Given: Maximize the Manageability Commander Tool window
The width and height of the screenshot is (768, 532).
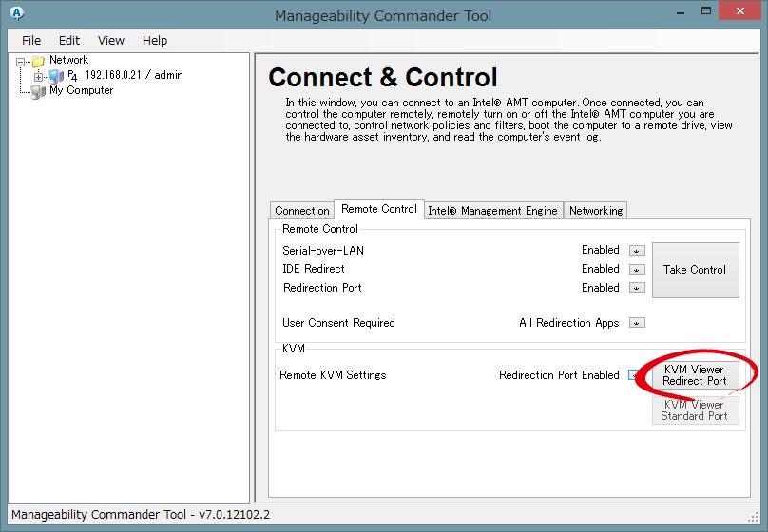Looking at the screenshot, I should pos(706,10).
